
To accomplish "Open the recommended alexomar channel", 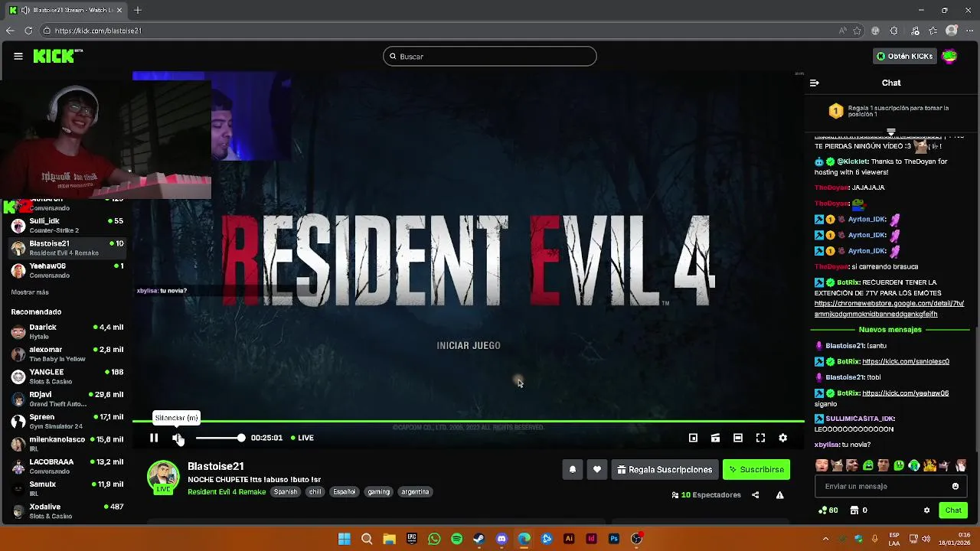I will [x=67, y=354].
